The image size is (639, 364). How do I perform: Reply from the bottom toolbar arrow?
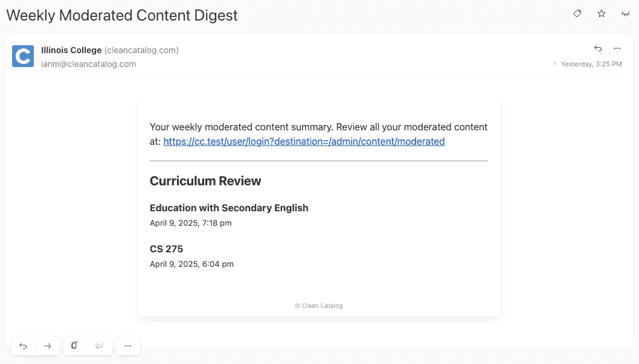coord(23,346)
